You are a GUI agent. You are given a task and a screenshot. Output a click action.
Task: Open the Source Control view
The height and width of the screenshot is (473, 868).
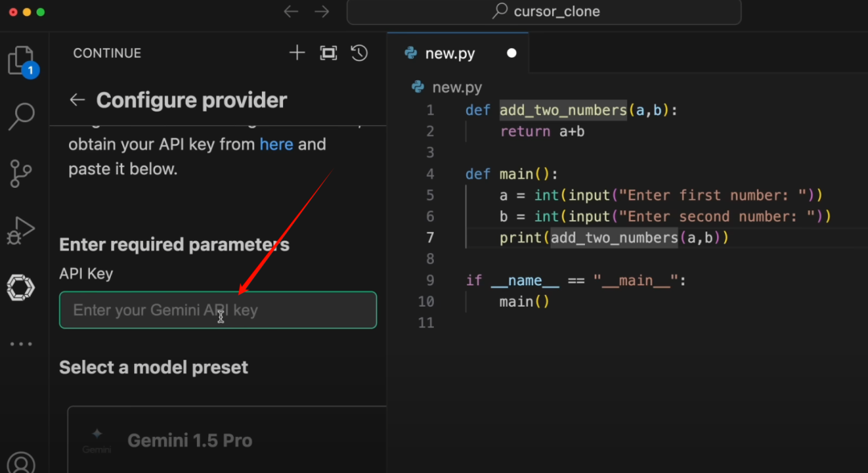tap(22, 173)
